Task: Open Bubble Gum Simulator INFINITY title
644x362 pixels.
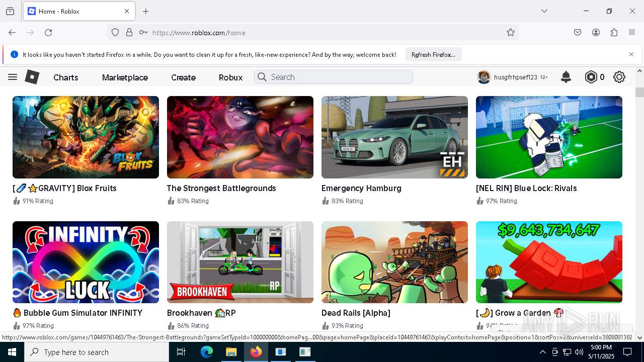Action: tap(77, 313)
